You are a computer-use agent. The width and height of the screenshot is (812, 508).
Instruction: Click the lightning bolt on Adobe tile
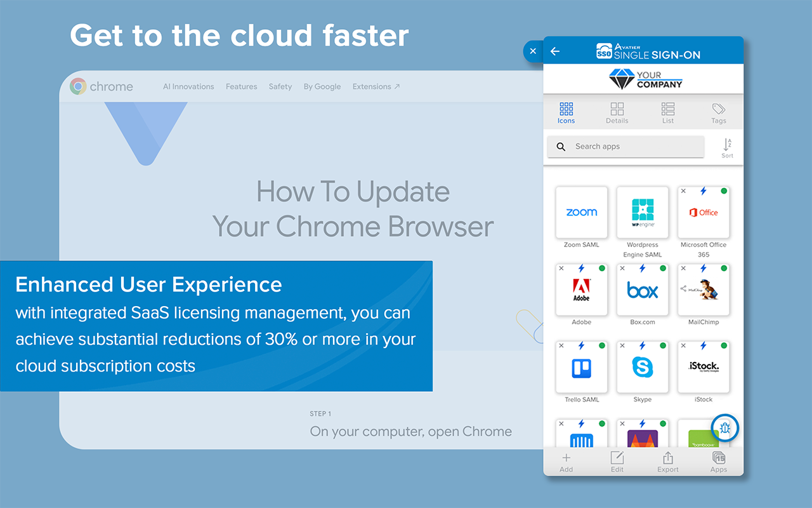pyautogui.click(x=581, y=269)
